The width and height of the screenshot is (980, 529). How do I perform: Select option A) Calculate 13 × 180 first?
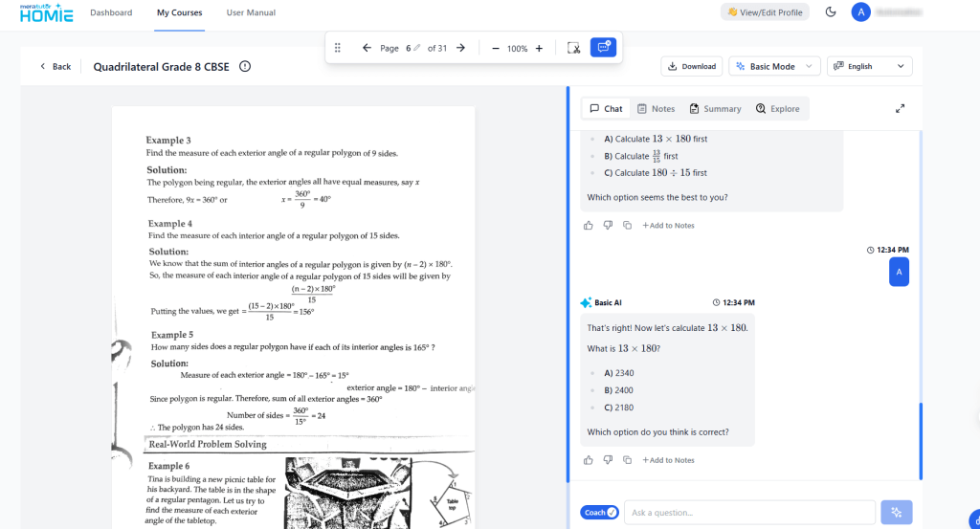655,139
